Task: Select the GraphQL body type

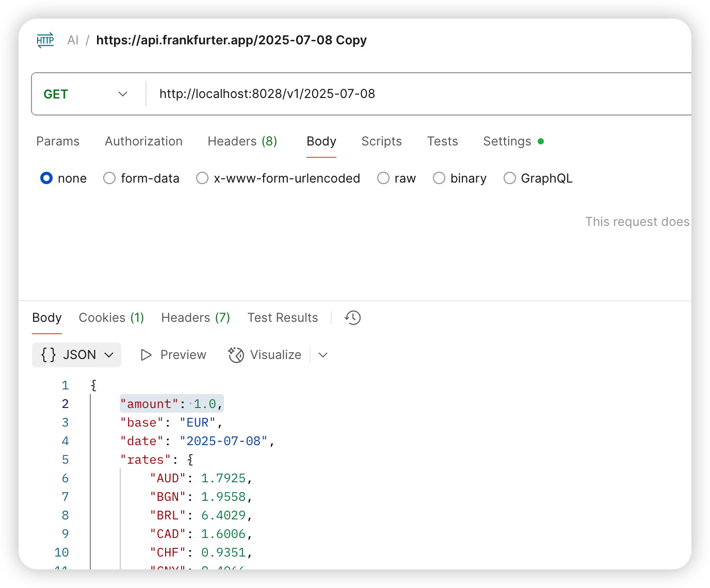Action: pos(510,178)
